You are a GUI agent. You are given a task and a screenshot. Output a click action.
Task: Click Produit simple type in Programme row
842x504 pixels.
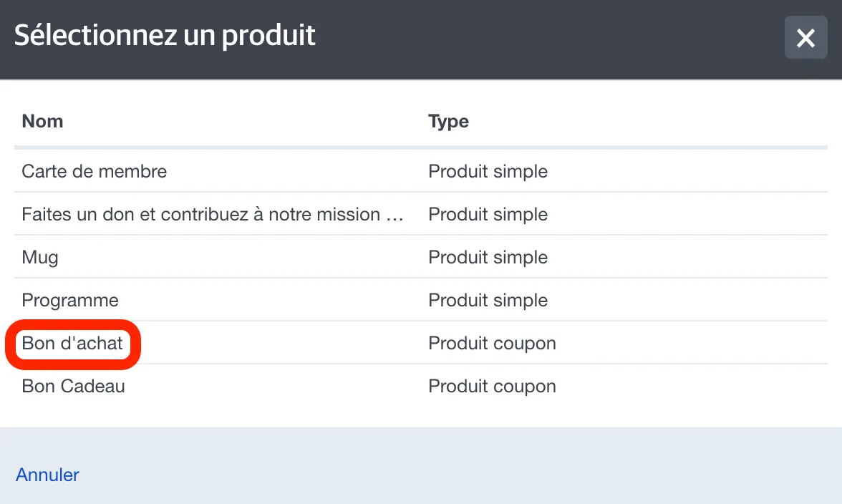[x=488, y=300]
